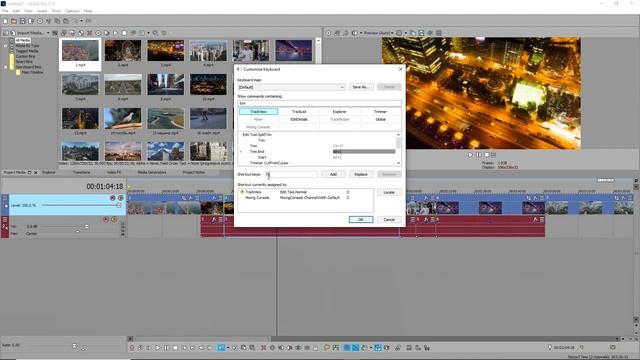Image resolution: width=640 pixels, height=360 pixels.
Task: Open the Options menu
Action: [72, 11]
